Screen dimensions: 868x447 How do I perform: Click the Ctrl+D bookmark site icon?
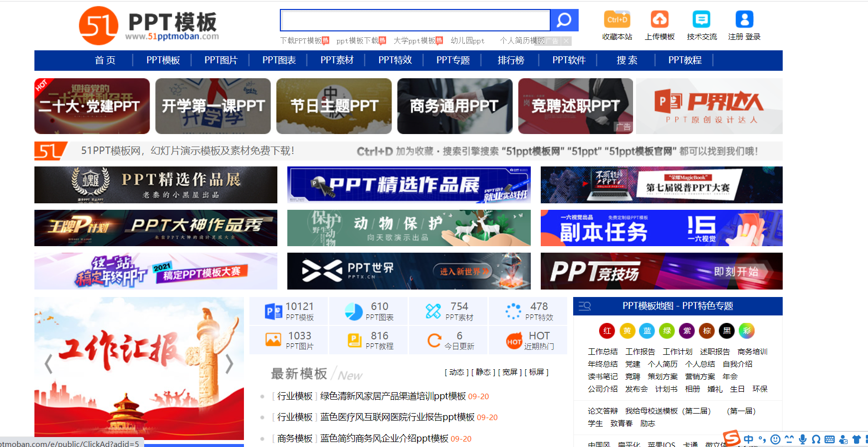coord(617,19)
